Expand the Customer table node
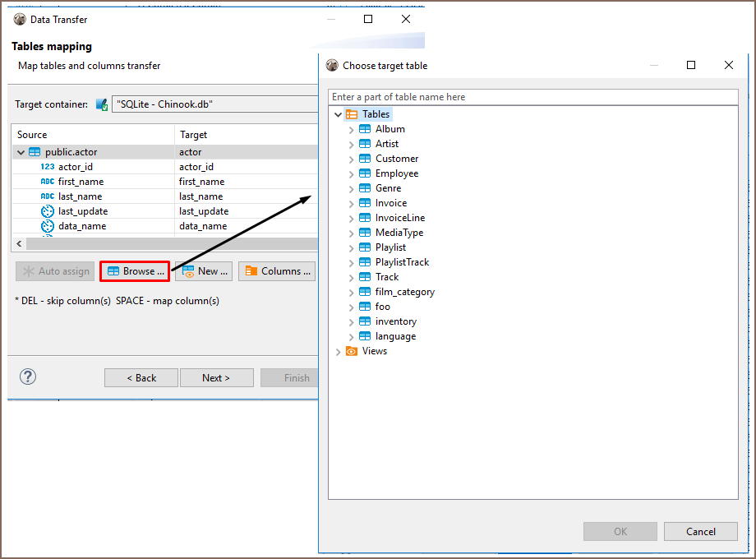Screen dimensions: 756x559 [351, 159]
